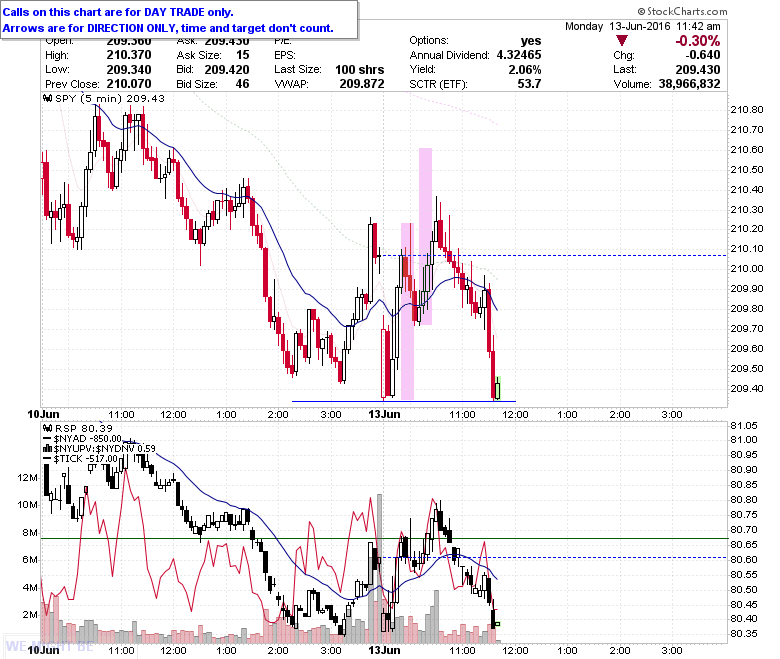Click the Chg value '-0.640'
The height and width of the screenshot is (659, 780).
[x=703, y=55]
